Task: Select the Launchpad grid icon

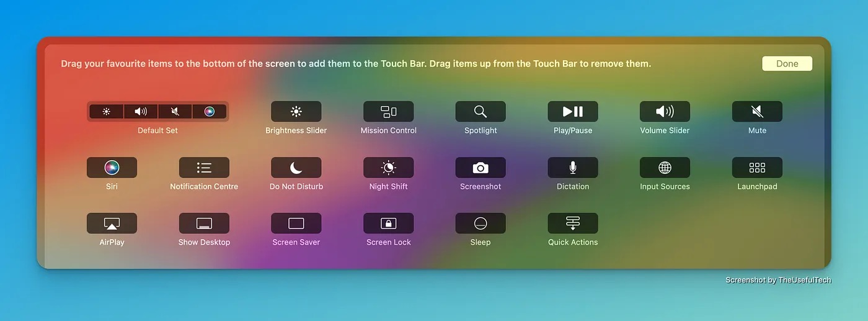Action: (x=757, y=168)
